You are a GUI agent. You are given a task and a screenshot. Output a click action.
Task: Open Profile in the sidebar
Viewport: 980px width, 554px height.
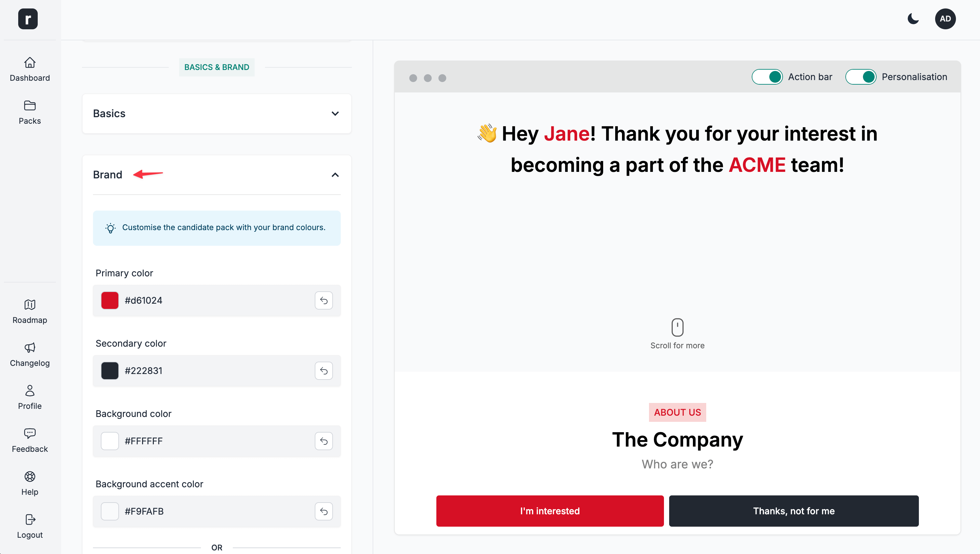click(x=30, y=397)
